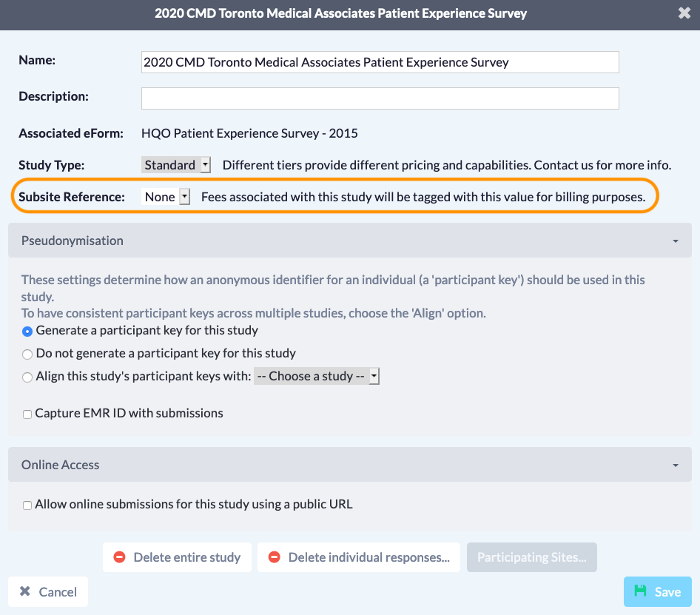700x615 pixels.
Task: Select Do not generate a participant key
Action: click(x=27, y=354)
